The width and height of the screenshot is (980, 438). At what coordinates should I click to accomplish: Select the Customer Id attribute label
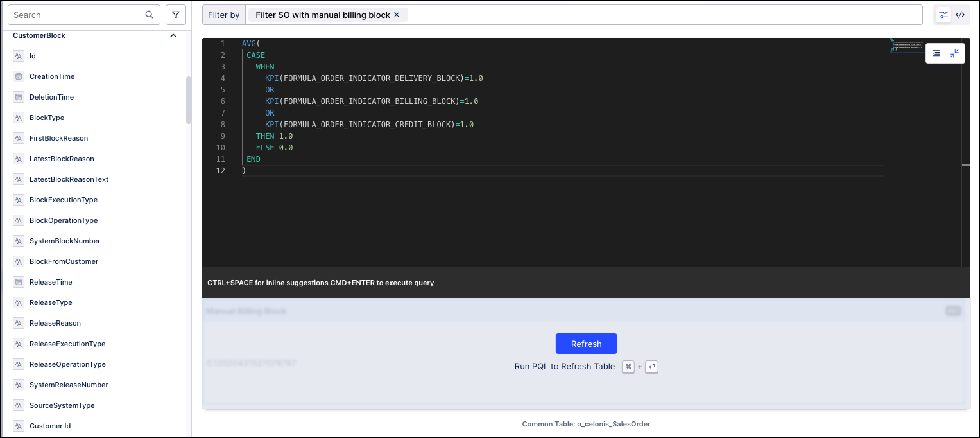click(x=50, y=426)
